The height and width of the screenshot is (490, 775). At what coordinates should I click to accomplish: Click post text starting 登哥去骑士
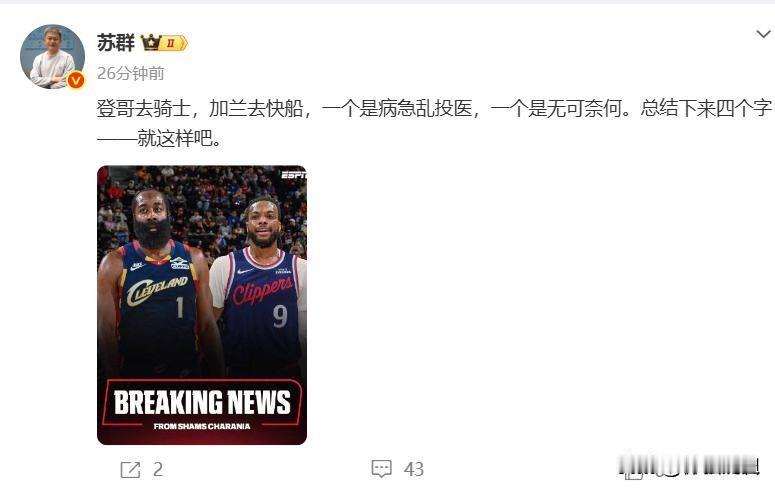coord(434,108)
